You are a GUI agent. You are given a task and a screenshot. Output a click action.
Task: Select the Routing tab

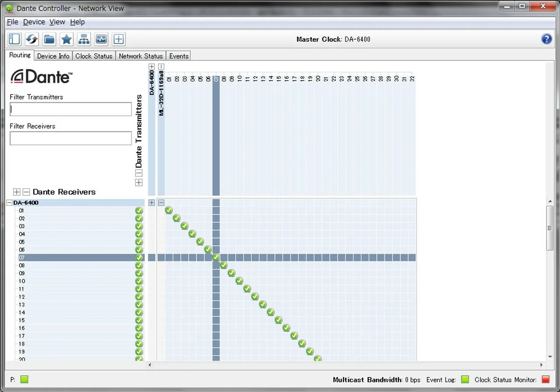(20, 55)
